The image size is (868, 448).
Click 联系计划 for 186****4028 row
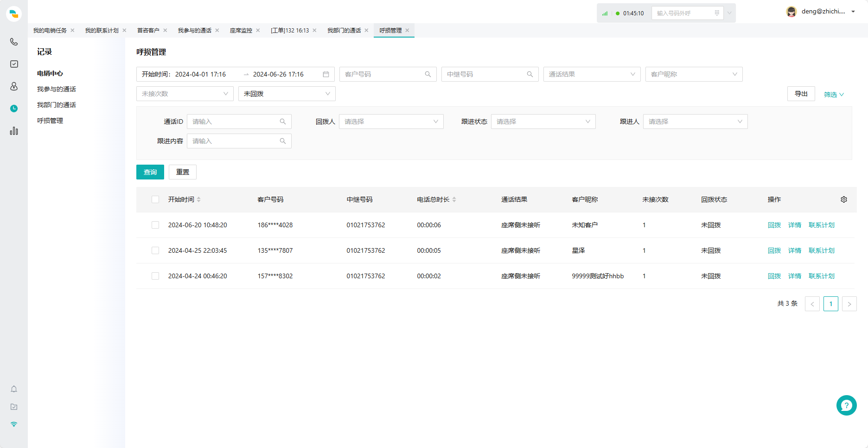point(822,225)
